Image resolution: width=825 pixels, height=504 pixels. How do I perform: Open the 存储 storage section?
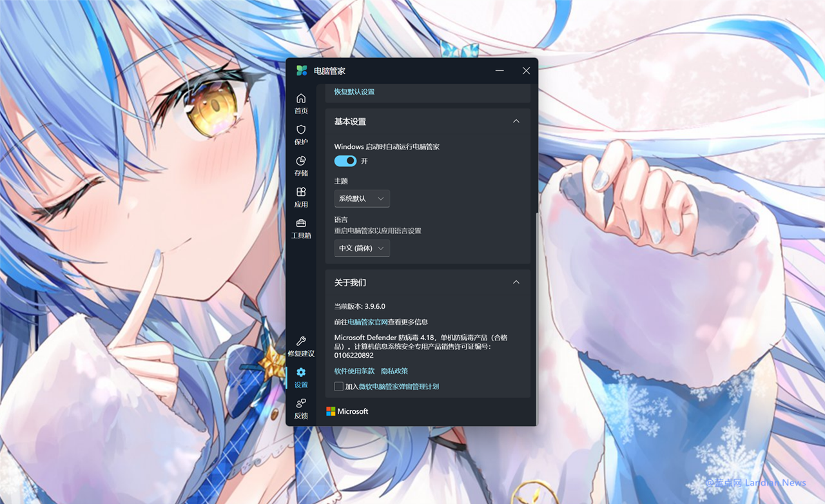(x=301, y=166)
